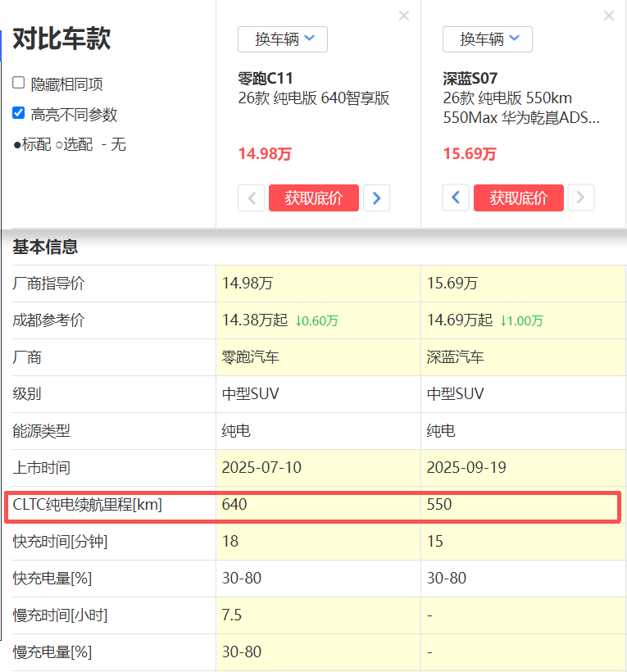Select the 快充时间[分钟] row label

pyautogui.click(x=60, y=541)
